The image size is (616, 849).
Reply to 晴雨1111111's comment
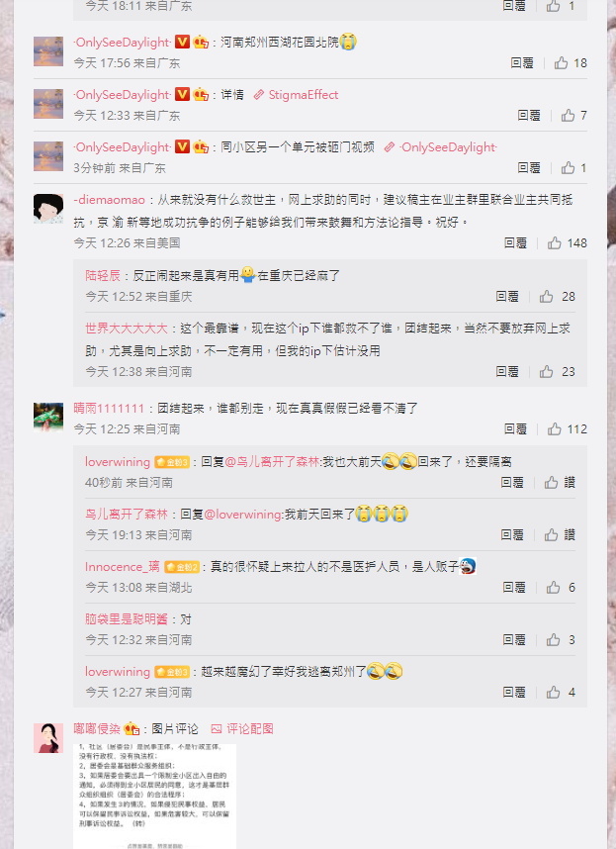coord(515,429)
